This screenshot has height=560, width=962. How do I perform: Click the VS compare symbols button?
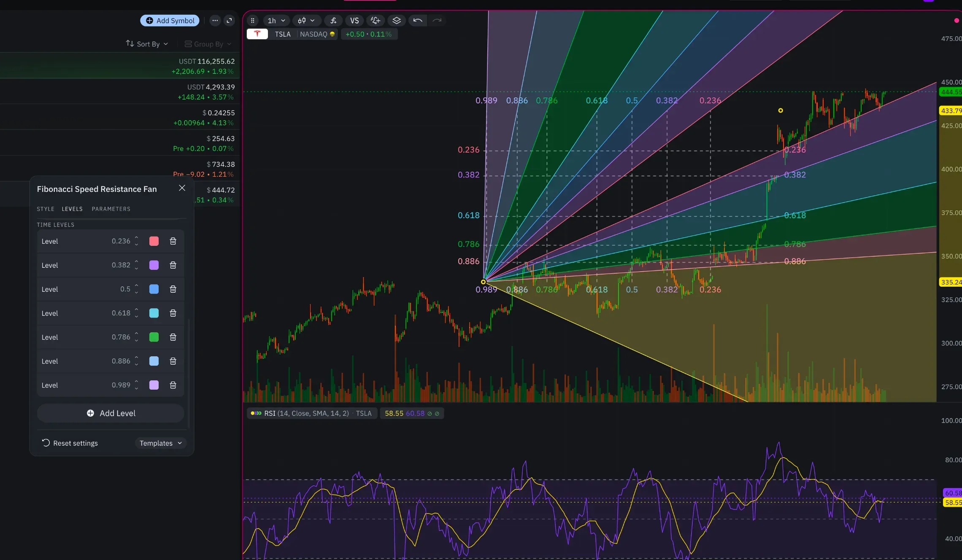[354, 21]
